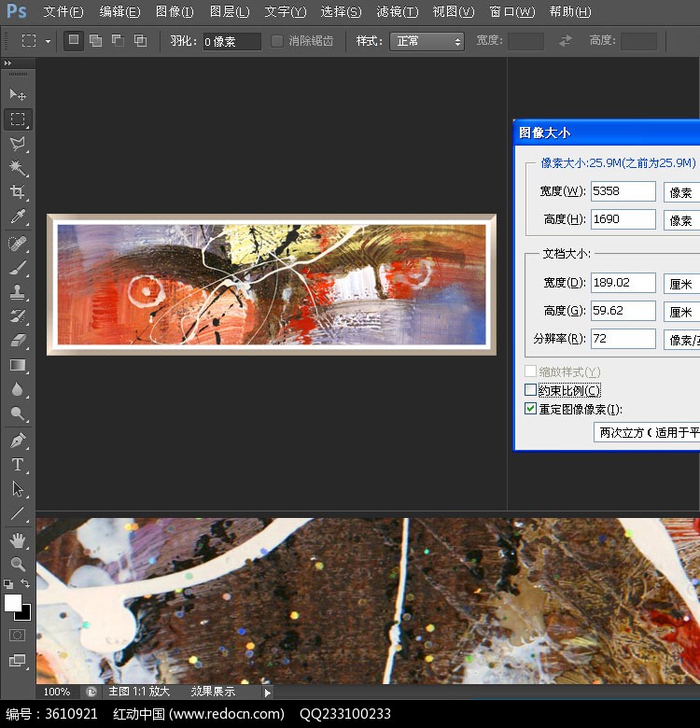Select the Brush tool
This screenshot has height=728, width=700.
tap(18, 268)
